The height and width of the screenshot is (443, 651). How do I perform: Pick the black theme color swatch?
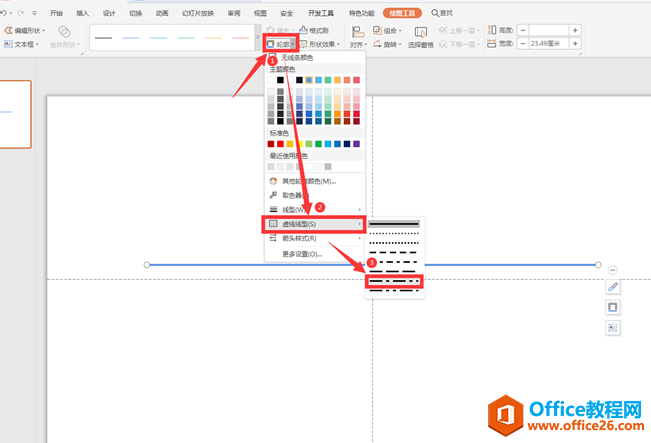click(280, 80)
